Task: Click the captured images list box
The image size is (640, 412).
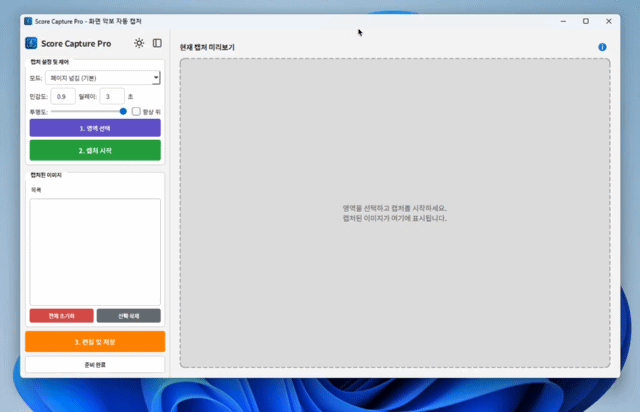Action: pyautogui.click(x=95, y=251)
